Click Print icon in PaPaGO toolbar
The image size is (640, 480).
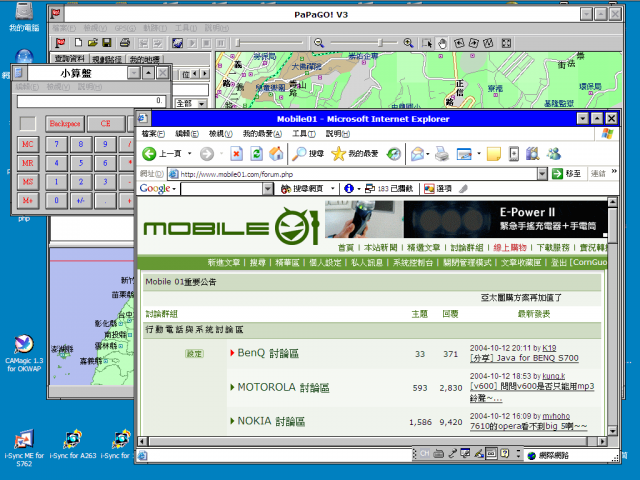(125, 43)
